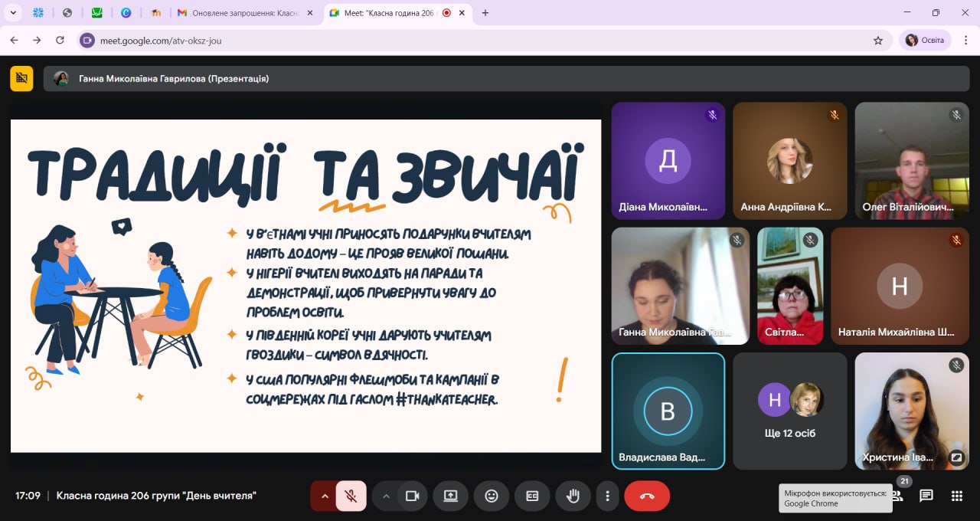Screen dimensions: 980x521
Task: Click the 17:09 meeting time
Action: pyautogui.click(x=28, y=496)
